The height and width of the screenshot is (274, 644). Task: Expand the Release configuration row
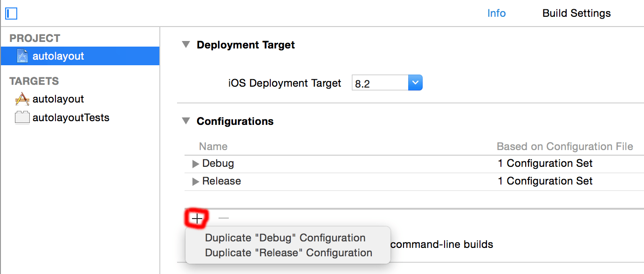pyautogui.click(x=196, y=182)
